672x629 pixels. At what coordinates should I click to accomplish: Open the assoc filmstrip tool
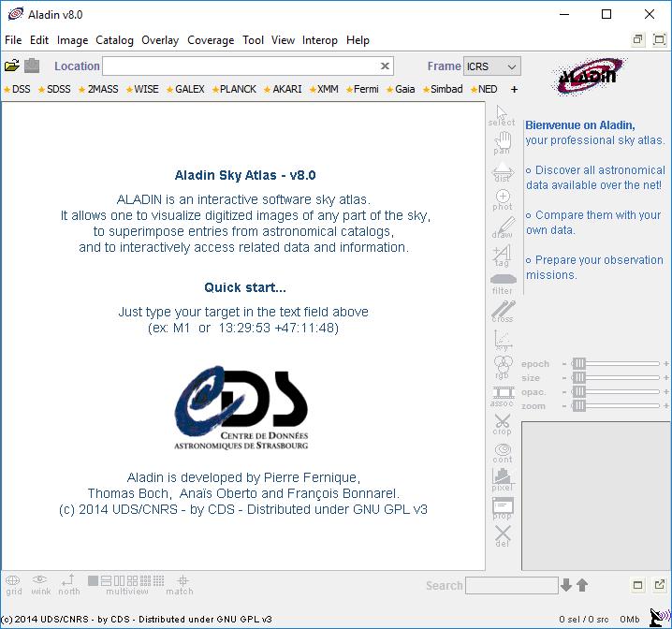503,397
